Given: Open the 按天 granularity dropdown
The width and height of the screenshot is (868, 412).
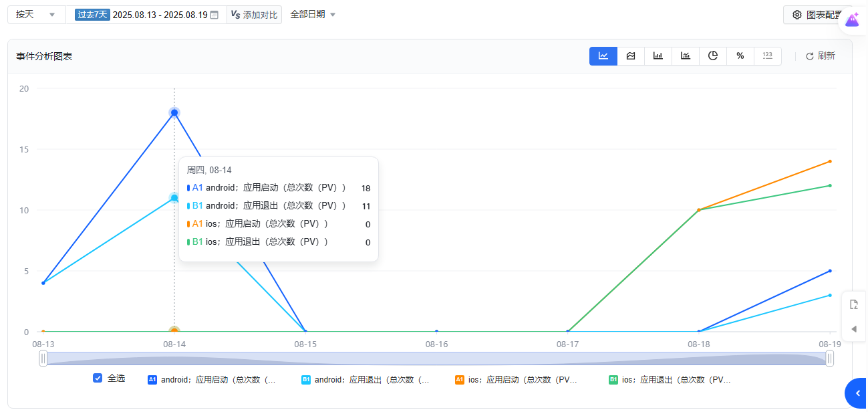Looking at the screenshot, I should click(x=36, y=15).
